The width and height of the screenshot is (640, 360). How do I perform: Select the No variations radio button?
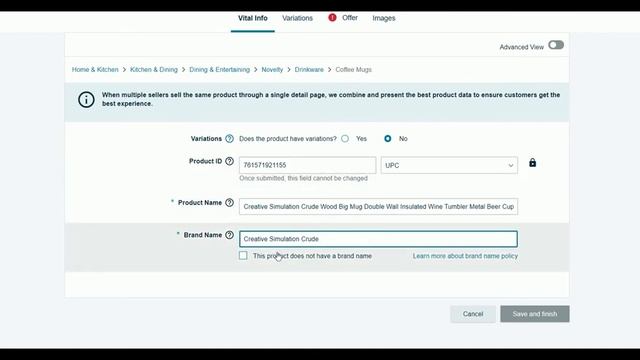tap(388, 139)
